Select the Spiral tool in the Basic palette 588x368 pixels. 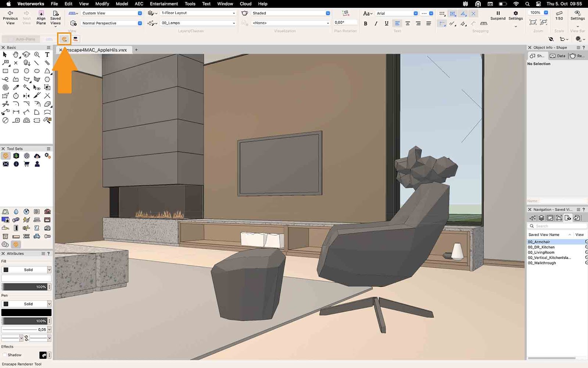[x=6, y=87]
